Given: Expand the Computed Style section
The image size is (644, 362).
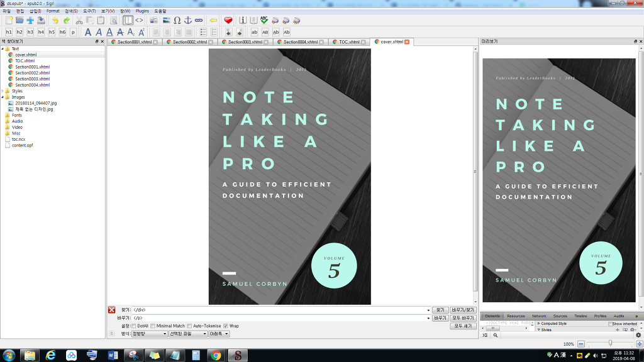Looking at the screenshot, I should [538, 324].
